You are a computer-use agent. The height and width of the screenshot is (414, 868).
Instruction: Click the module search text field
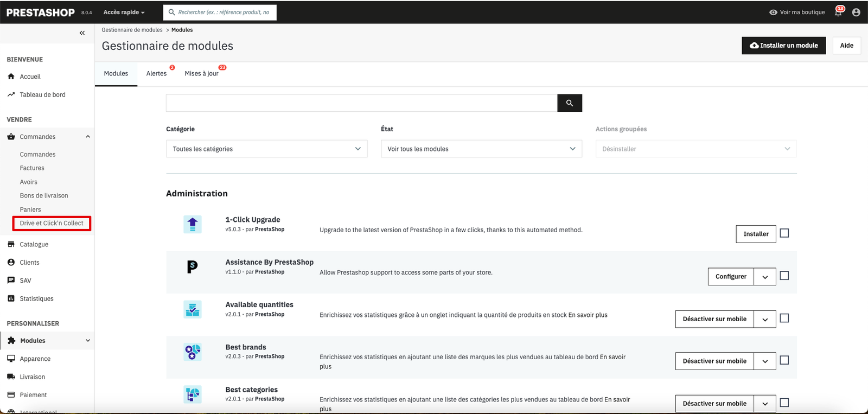[x=361, y=103]
